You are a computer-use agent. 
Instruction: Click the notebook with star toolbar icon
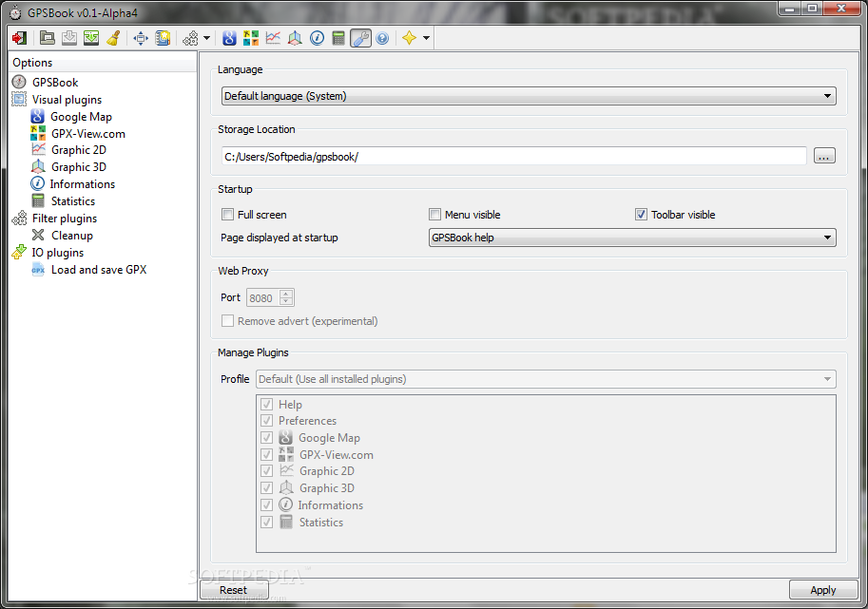pyautogui.click(x=163, y=38)
